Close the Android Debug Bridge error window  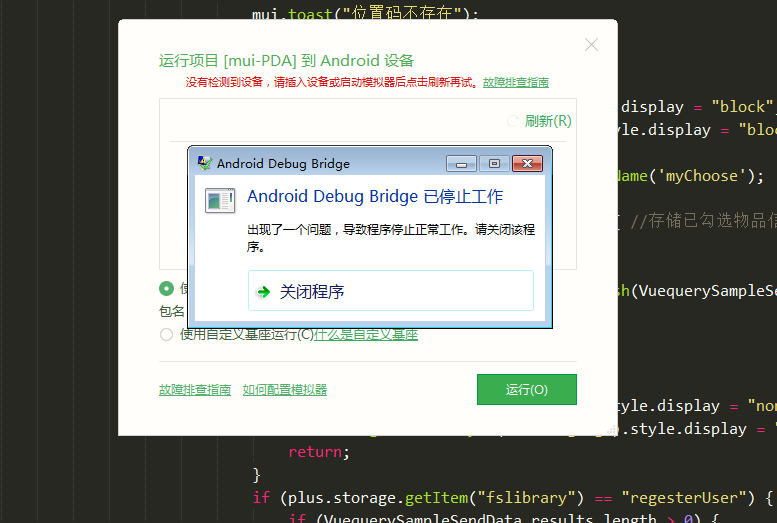[527, 164]
